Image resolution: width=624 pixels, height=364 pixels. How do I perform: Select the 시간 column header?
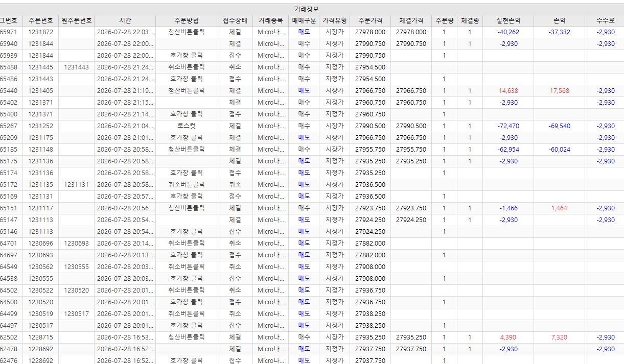[125, 20]
